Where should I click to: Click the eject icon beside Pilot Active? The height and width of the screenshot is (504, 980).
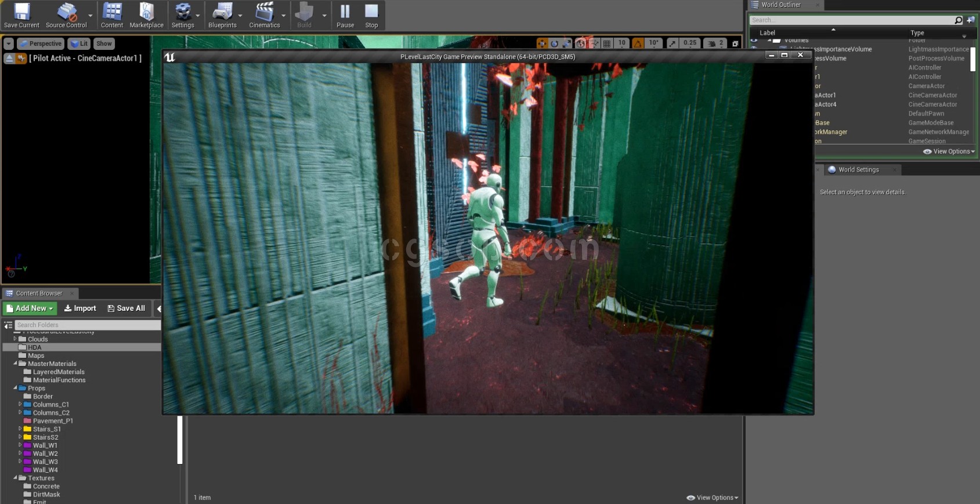tap(9, 58)
